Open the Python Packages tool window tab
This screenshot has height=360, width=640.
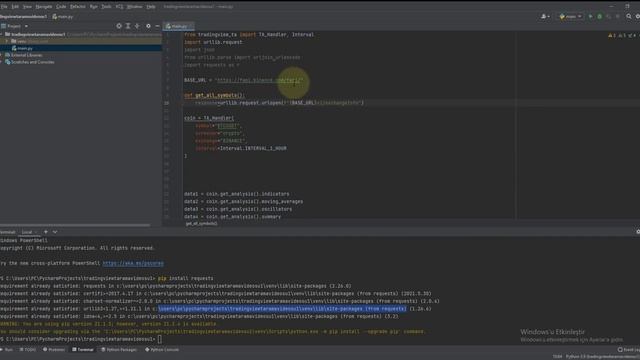coord(119,350)
